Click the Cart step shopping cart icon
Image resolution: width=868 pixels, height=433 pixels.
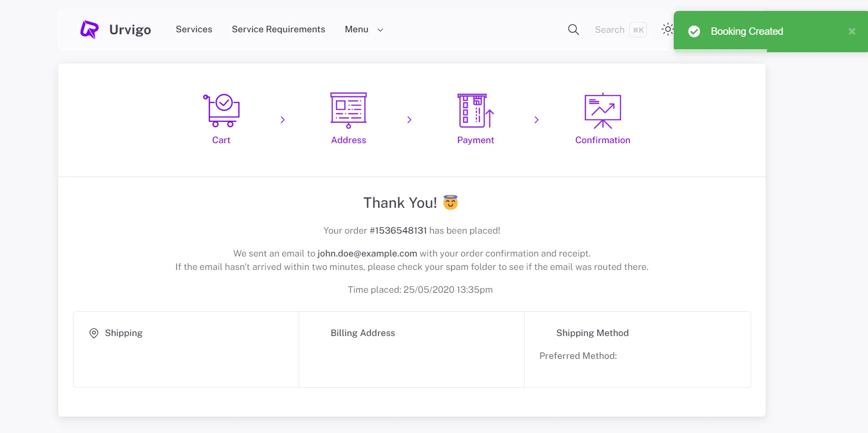[x=222, y=110]
